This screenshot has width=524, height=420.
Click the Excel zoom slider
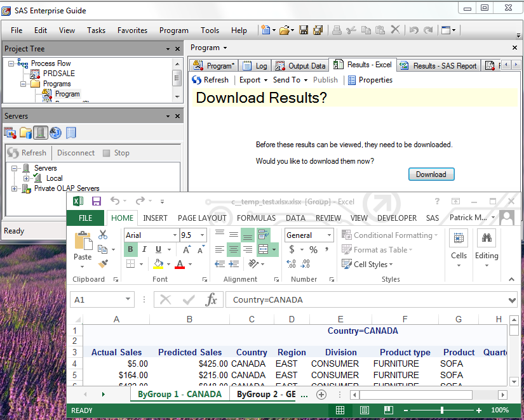coord(442,410)
